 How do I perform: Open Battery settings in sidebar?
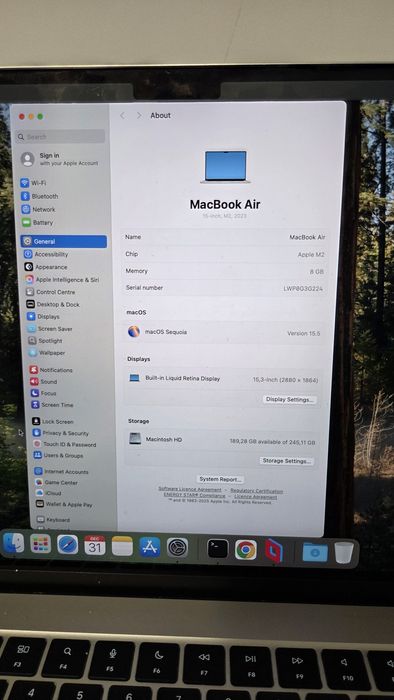click(x=37, y=222)
